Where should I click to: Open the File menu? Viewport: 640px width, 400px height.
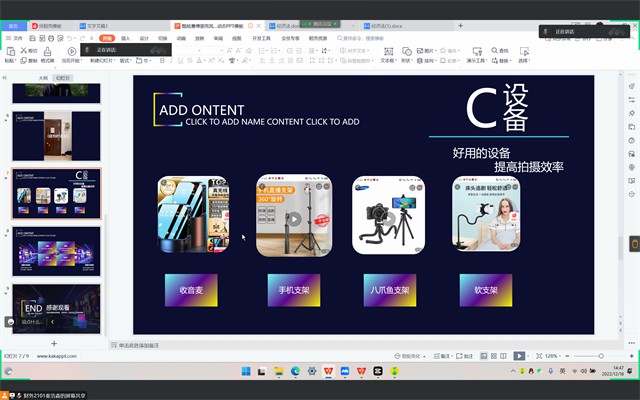(15, 38)
